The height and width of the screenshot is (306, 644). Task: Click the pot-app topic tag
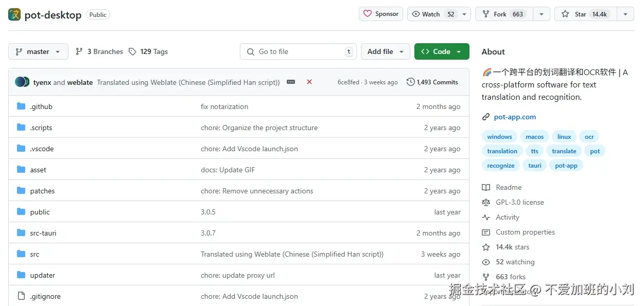[x=566, y=166]
